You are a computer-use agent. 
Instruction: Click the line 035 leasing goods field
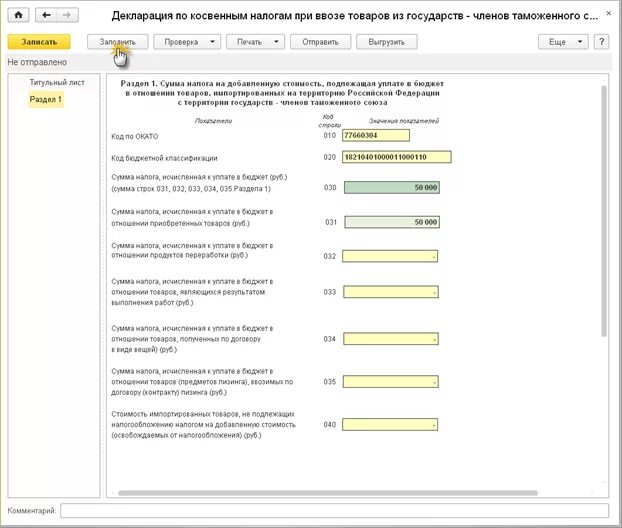click(391, 382)
